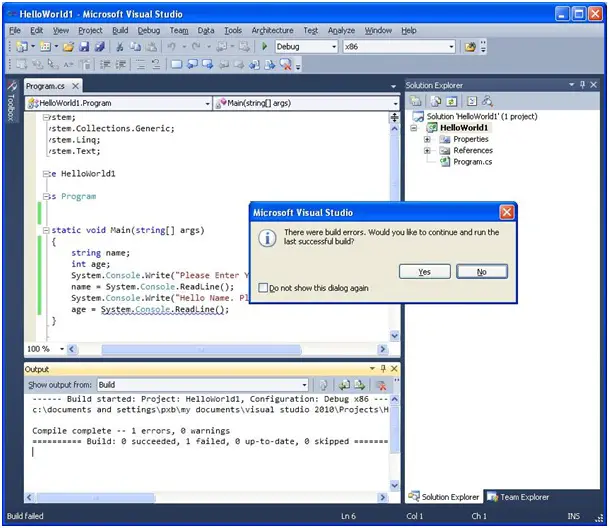Toggle a bookmark on current line

point(176,64)
